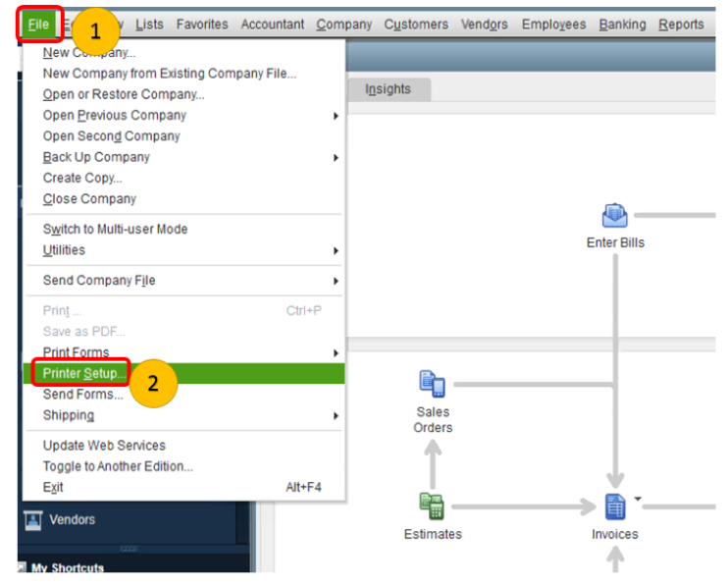
Task: Choose New Company from Existing Company File
Action: (x=170, y=74)
